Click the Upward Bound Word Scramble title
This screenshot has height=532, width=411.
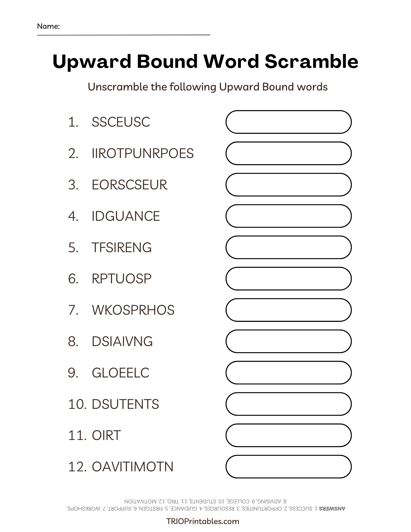(205, 62)
